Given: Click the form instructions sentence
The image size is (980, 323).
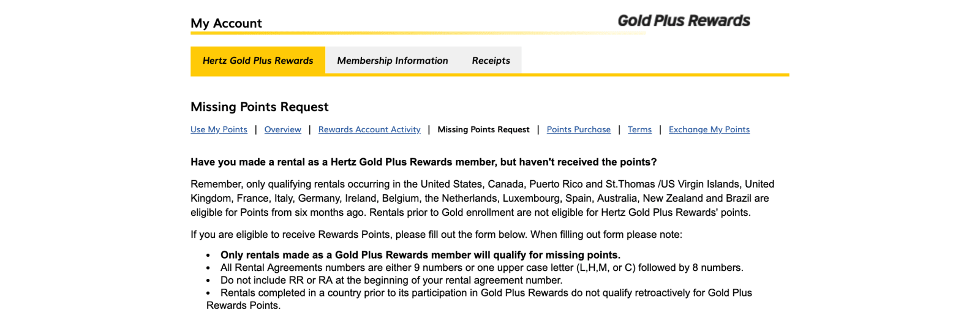Looking at the screenshot, I should (x=436, y=235).
